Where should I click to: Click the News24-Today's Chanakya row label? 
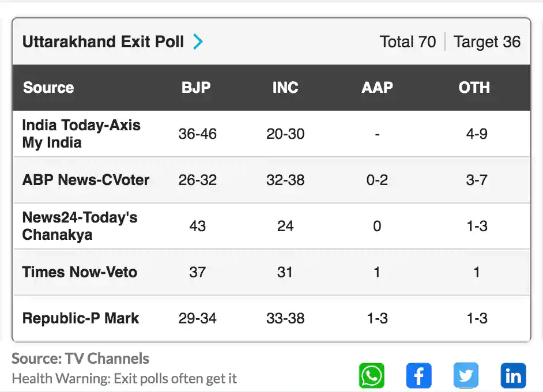point(80,226)
